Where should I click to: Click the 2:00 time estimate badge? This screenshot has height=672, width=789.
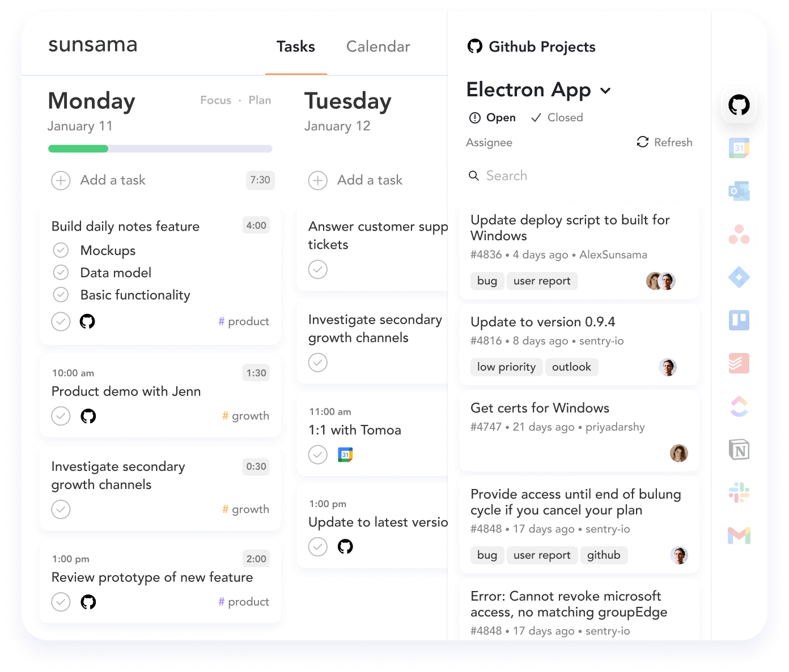pos(256,559)
